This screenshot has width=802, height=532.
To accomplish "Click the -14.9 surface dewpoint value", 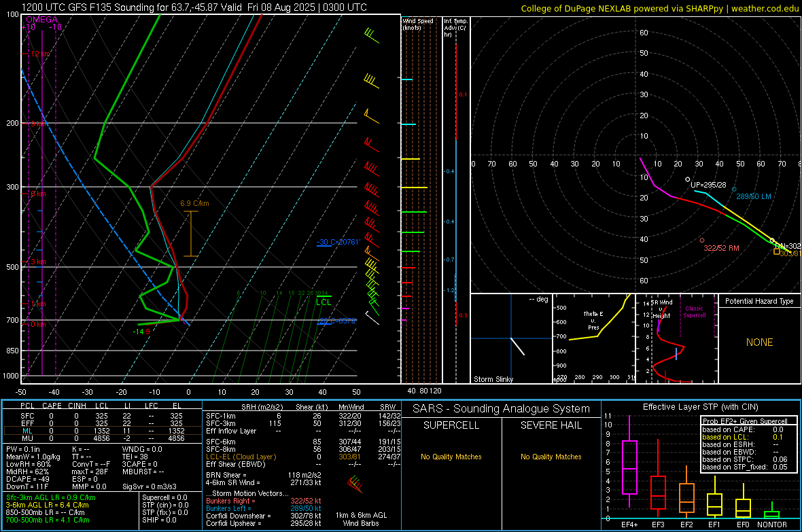I will tap(141, 332).
